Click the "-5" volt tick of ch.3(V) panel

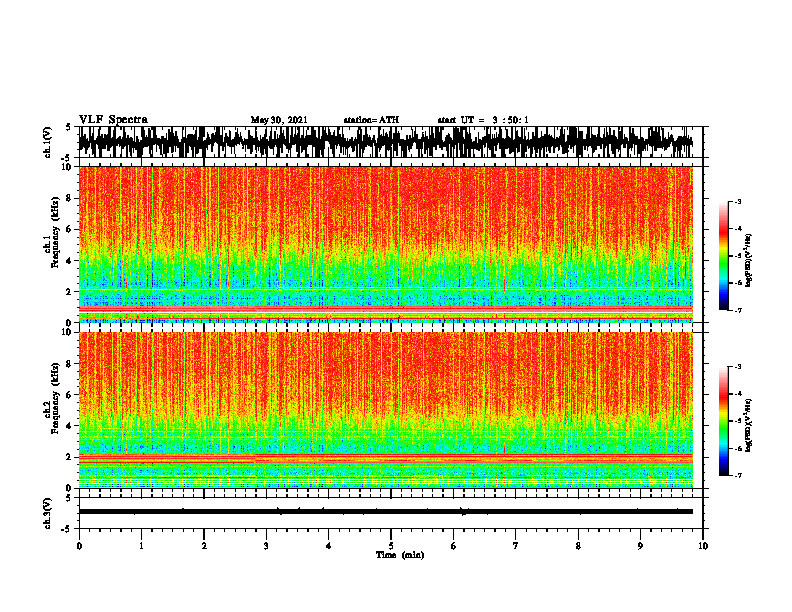click(x=67, y=529)
